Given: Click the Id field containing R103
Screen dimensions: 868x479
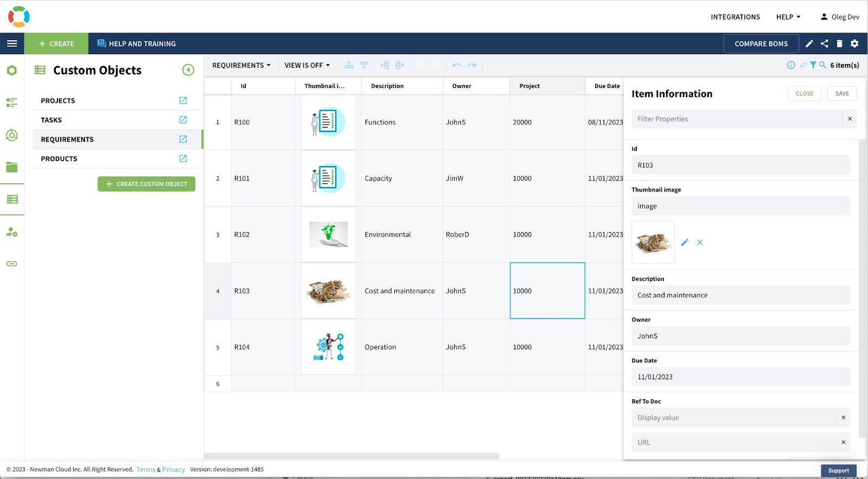Looking at the screenshot, I should pyautogui.click(x=741, y=165).
